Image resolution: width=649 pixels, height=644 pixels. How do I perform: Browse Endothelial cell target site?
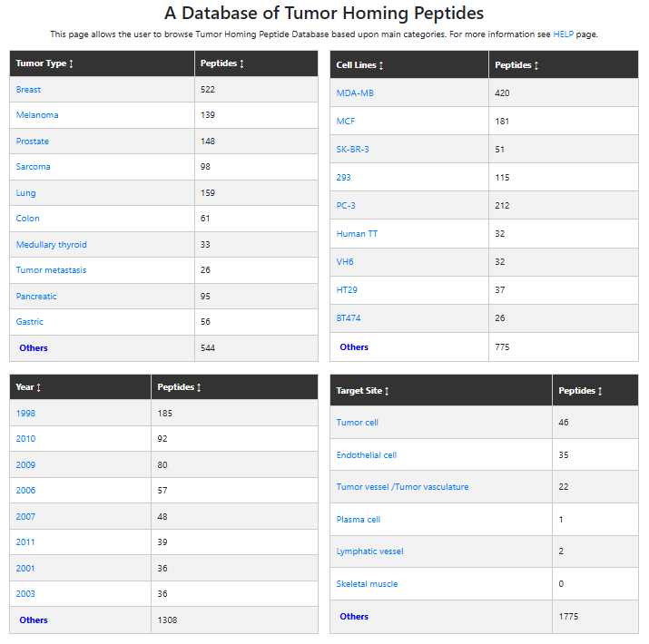pos(366,455)
